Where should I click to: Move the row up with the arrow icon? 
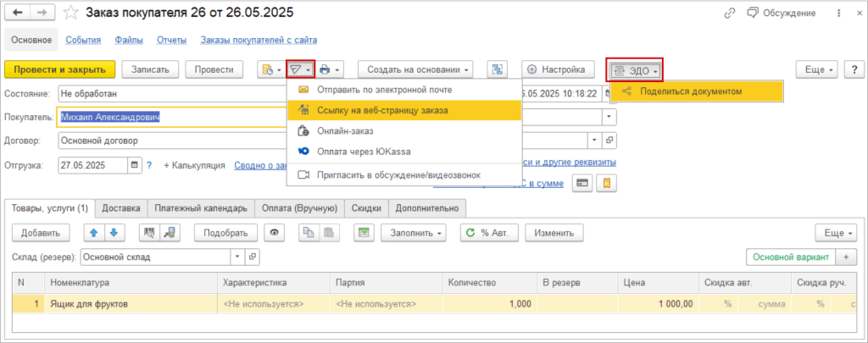(x=94, y=233)
